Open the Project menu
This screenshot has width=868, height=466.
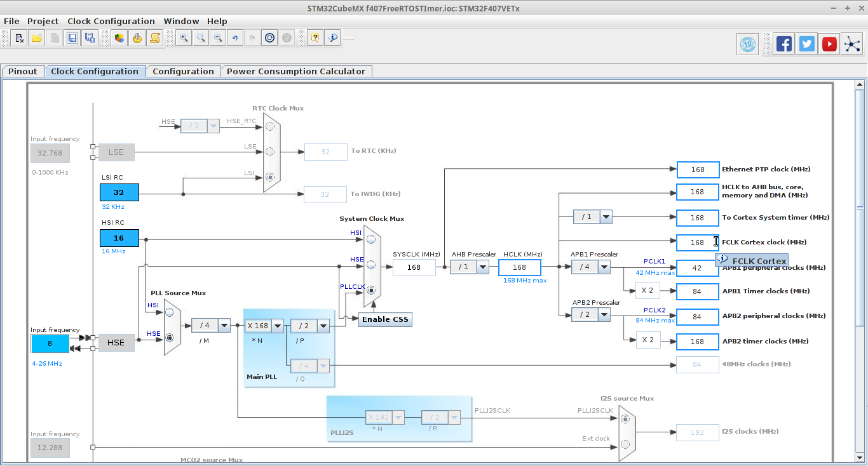[43, 22]
